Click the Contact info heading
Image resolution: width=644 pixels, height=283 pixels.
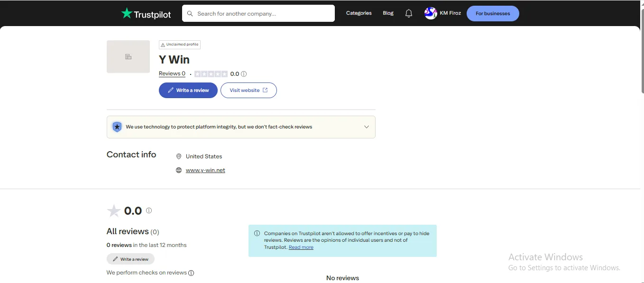pyautogui.click(x=131, y=155)
